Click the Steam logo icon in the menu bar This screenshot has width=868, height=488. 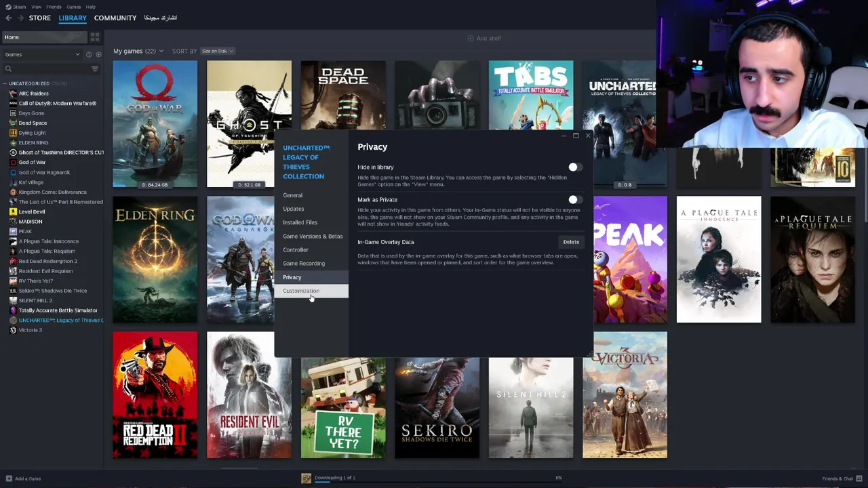[x=7, y=7]
